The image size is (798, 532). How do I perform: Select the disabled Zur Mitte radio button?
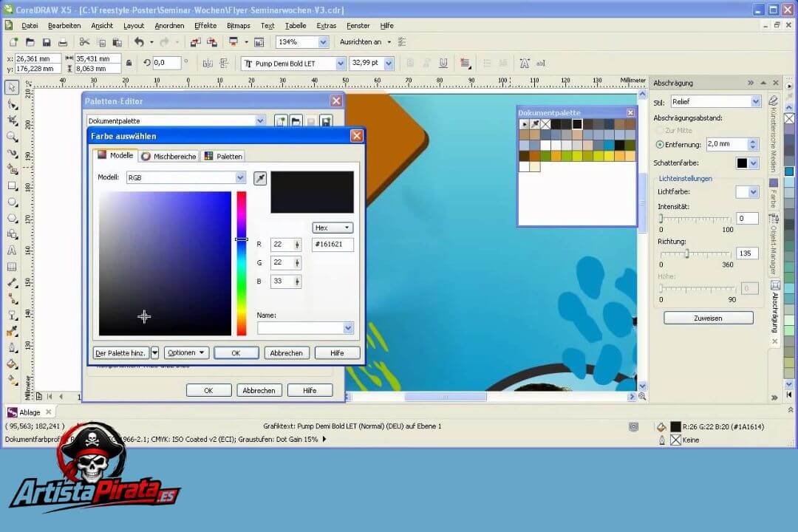(x=660, y=130)
